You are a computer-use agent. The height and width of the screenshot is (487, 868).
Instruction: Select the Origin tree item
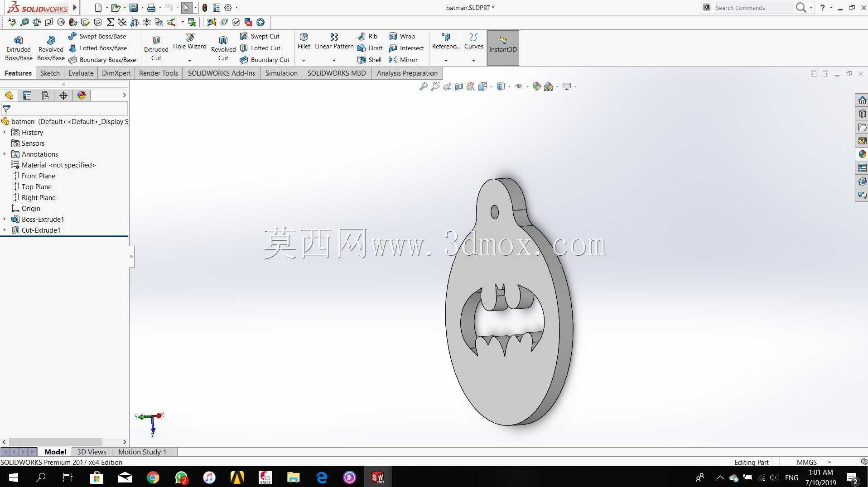pyautogui.click(x=26, y=208)
